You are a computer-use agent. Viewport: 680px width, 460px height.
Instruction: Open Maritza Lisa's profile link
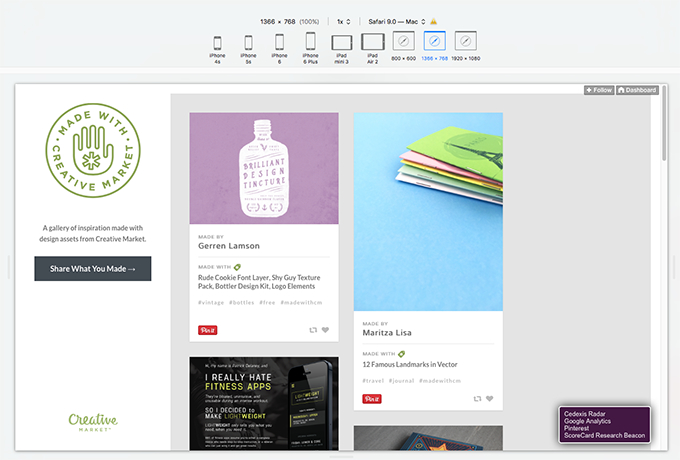(x=387, y=333)
